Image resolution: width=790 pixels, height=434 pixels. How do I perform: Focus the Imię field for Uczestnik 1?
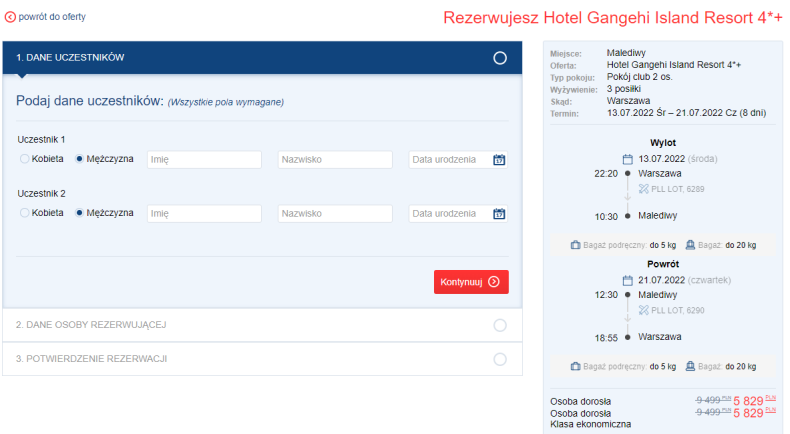204,159
